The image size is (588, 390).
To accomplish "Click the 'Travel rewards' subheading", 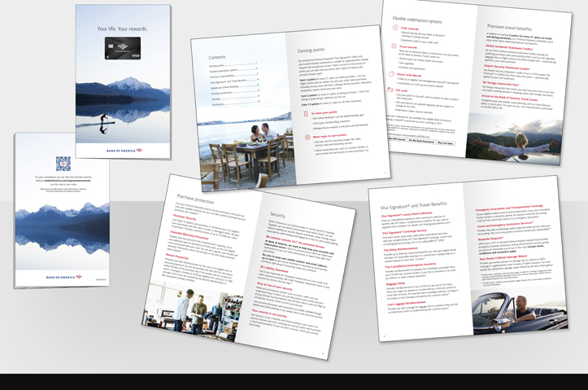I will point(408,47).
